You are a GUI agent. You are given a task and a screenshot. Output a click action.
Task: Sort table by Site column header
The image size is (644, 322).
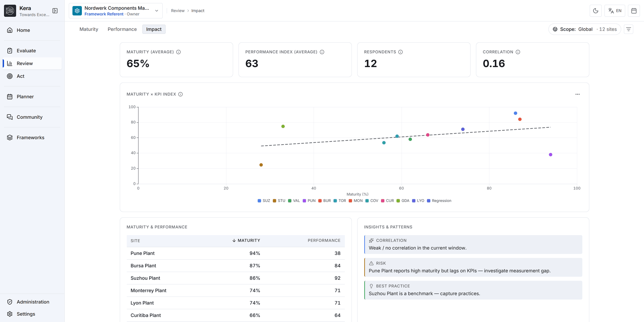[x=136, y=241]
